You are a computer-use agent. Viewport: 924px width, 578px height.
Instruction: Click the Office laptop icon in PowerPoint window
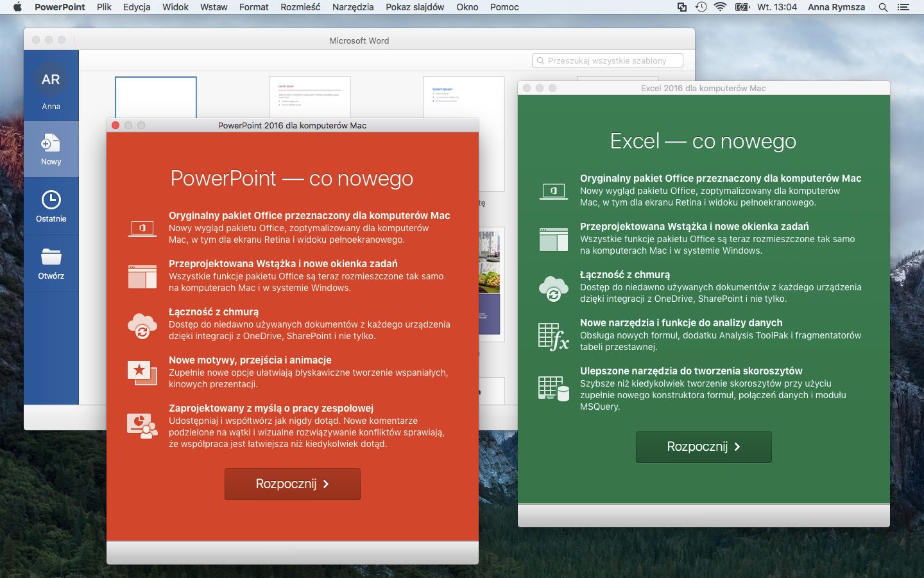(x=142, y=228)
